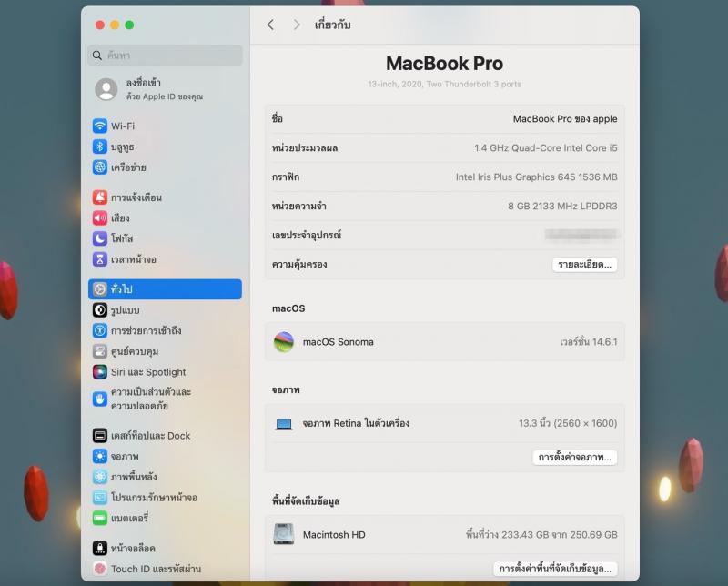Select the เดสก์ท็อปและ Dock icon
Viewport: 728px width, 586px height.
coord(100,436)
